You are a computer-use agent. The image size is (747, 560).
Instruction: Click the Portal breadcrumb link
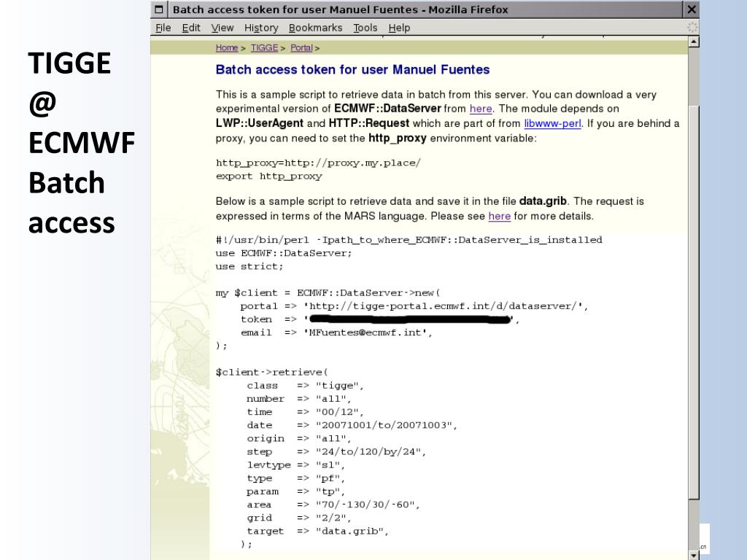pos(301,47)
